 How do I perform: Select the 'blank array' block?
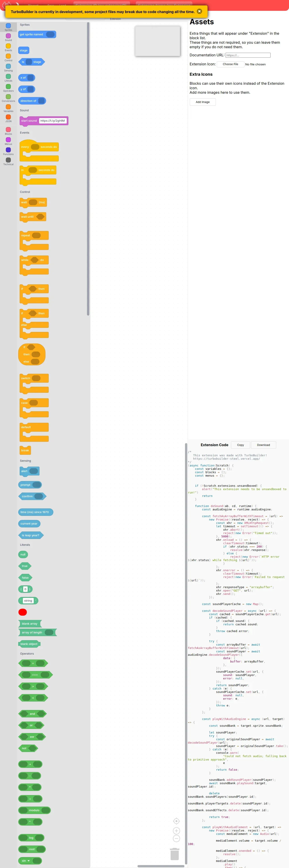tap(30, 623)
